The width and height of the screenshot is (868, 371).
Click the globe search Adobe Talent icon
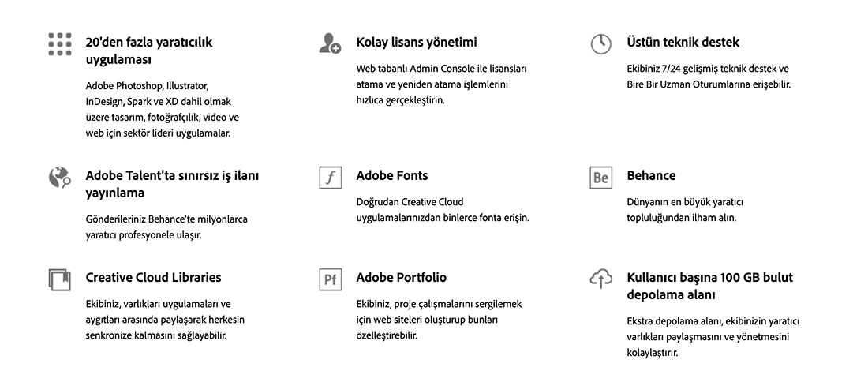pyautogui.click(x=60, y=177)
